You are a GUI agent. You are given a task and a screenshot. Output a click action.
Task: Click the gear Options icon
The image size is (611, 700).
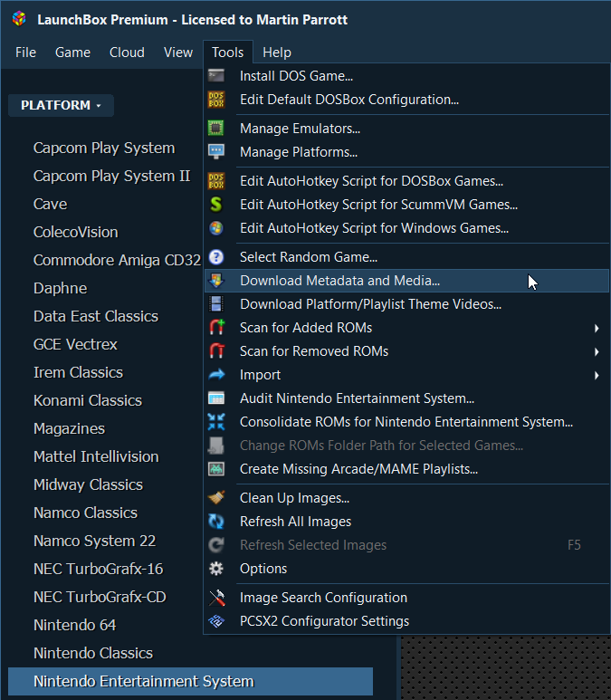[x=216, y=569]
